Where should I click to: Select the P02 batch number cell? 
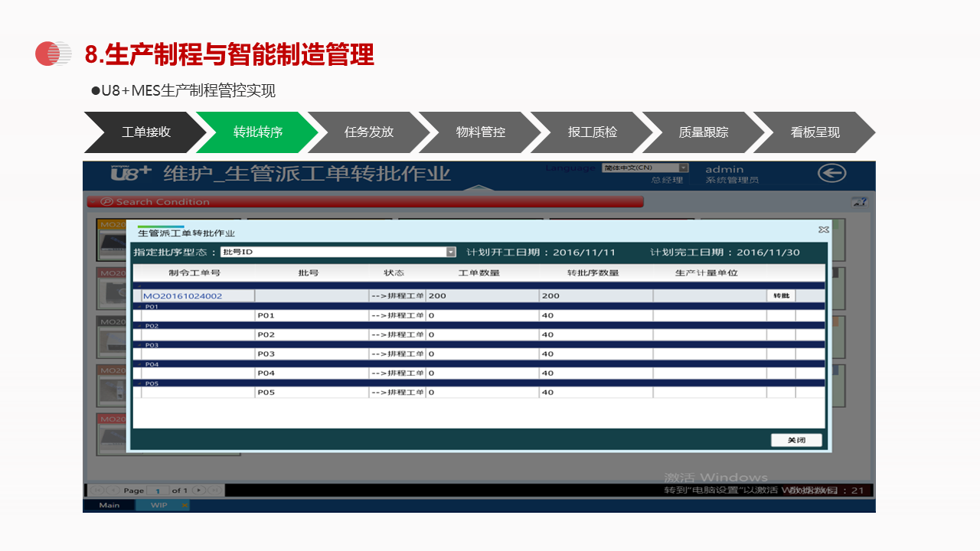(312, 334)
